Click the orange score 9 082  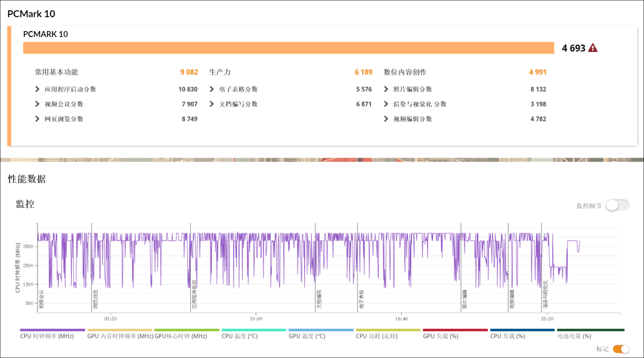(189, 72)
